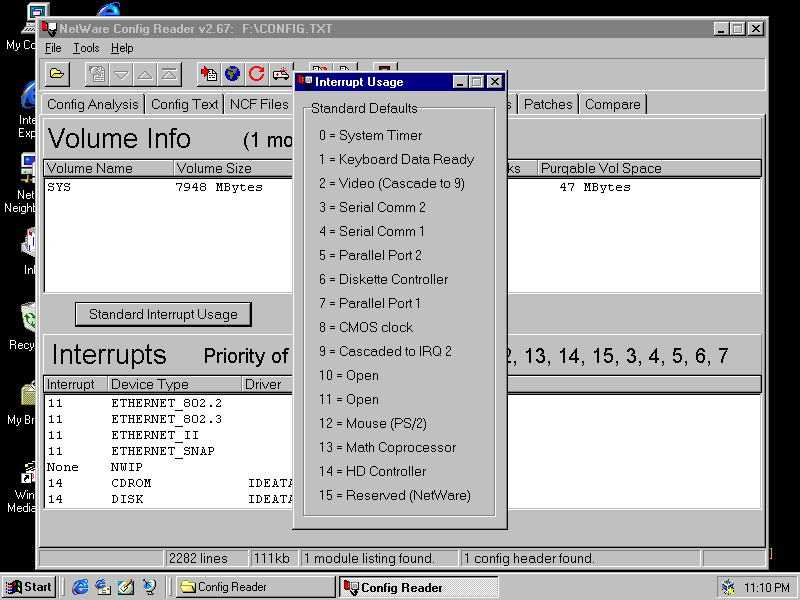Click the globe toolbar icon
The width and height of the screenshot is (800, 600).
click(233, 74)
